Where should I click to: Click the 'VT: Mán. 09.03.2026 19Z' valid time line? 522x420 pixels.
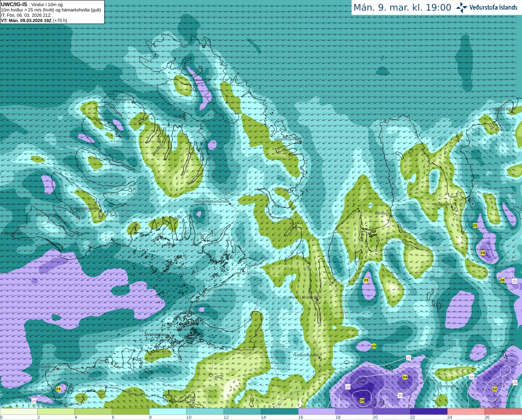(x=34, y=20)
